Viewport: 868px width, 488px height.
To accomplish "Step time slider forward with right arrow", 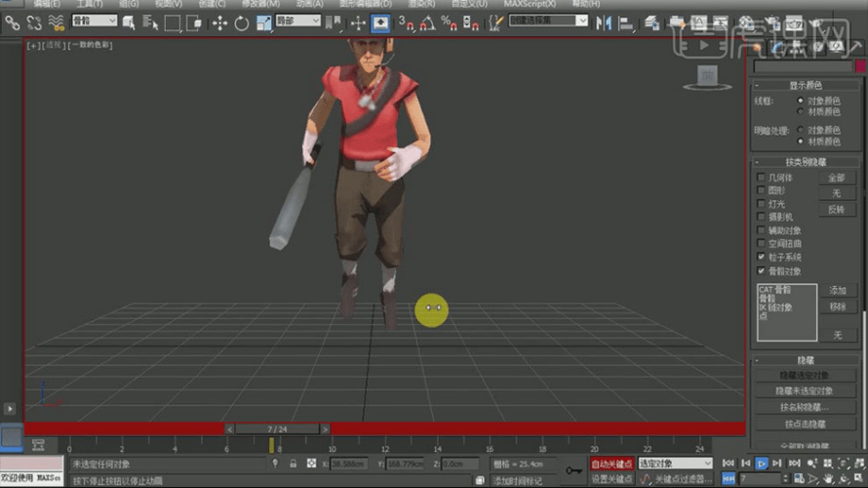I will 325,429.
